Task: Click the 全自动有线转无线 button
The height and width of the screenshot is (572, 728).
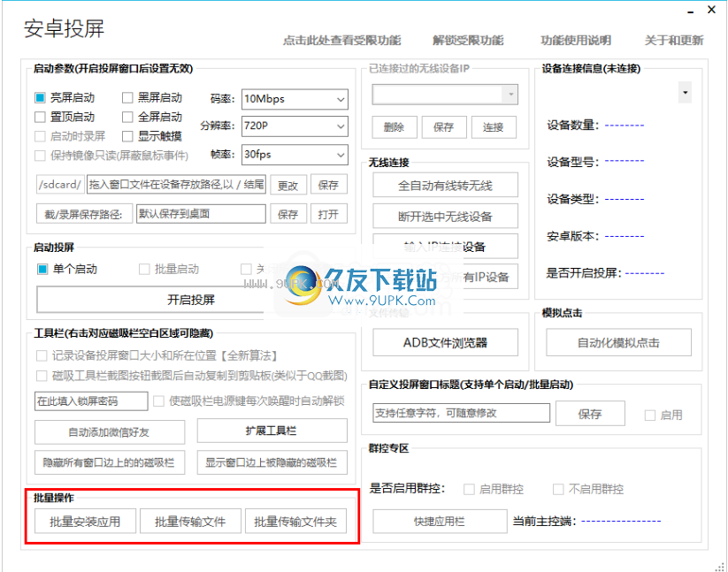Action: coord(445,186)
